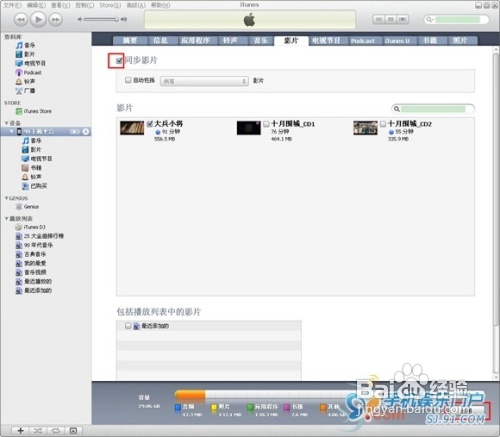Image resolution: width=500 pixels, height=437 pixels.
Task: Check the 十月围城_CD2 movie checkbox
Action: point(383,124)
